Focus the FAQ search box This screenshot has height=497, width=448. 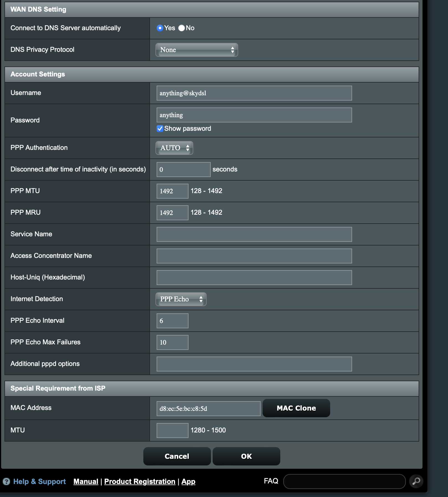pyautogui.click(x=344, y=481)
